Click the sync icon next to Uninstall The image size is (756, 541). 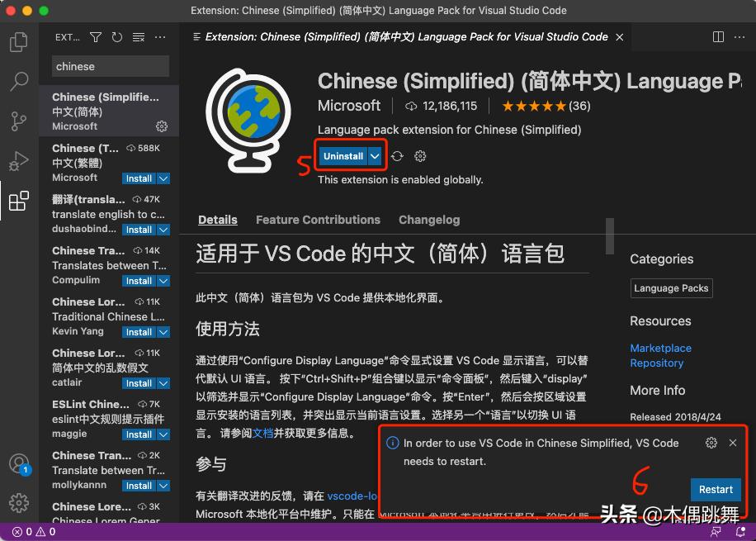(x=397, y=156)
